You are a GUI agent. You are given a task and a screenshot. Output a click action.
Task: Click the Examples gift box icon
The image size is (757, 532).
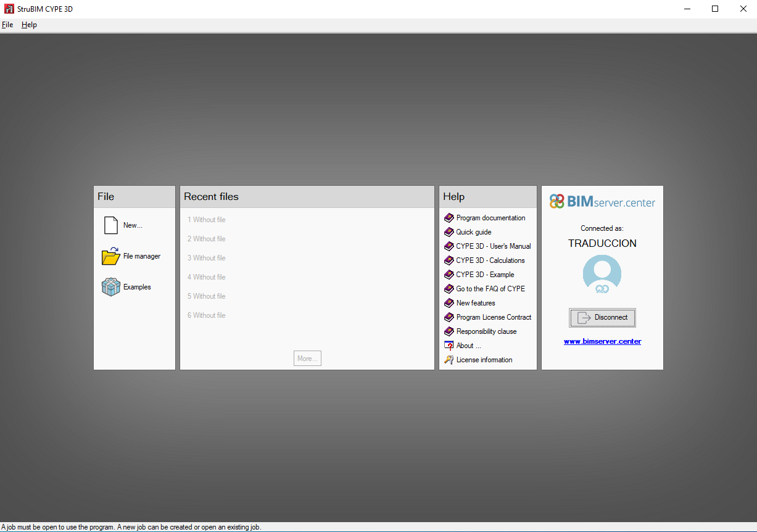110,287
